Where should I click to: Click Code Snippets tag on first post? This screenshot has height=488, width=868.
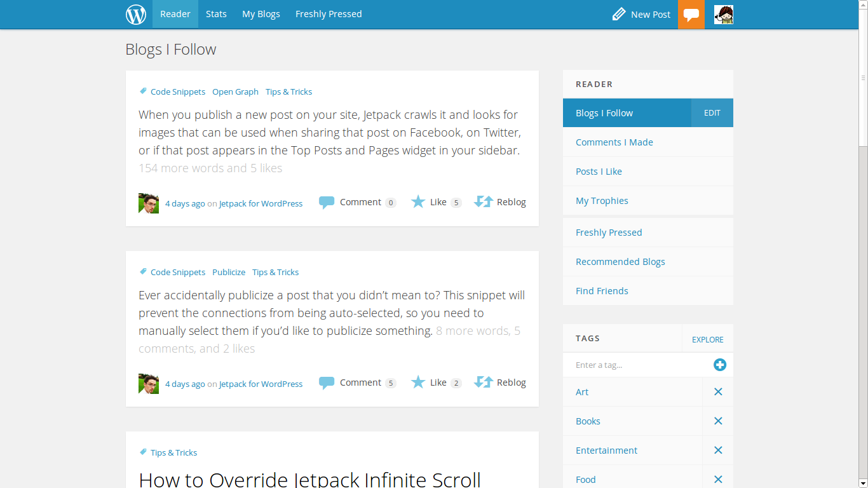[178, 91]
